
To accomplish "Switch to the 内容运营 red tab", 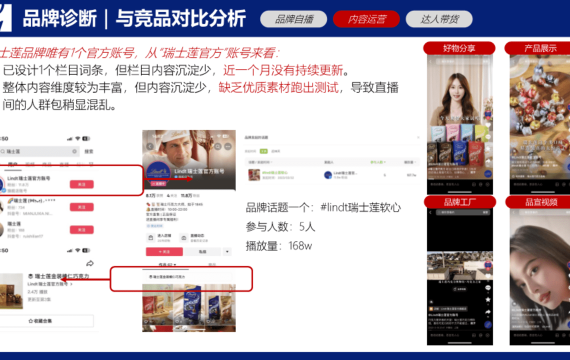I will [366, 19].
